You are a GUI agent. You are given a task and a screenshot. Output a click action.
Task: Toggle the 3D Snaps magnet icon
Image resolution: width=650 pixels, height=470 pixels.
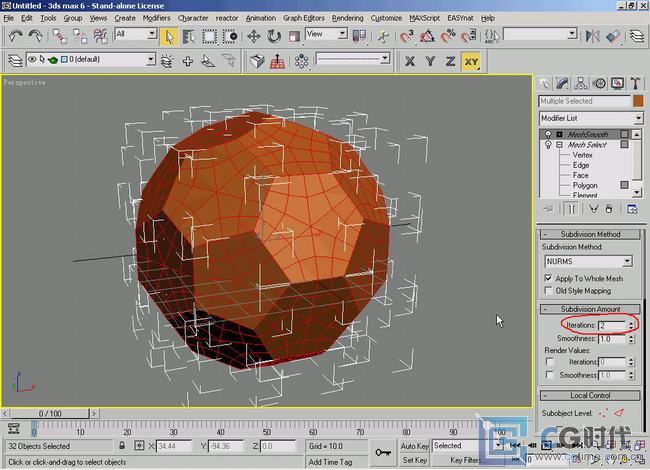[x=407, y=36]
